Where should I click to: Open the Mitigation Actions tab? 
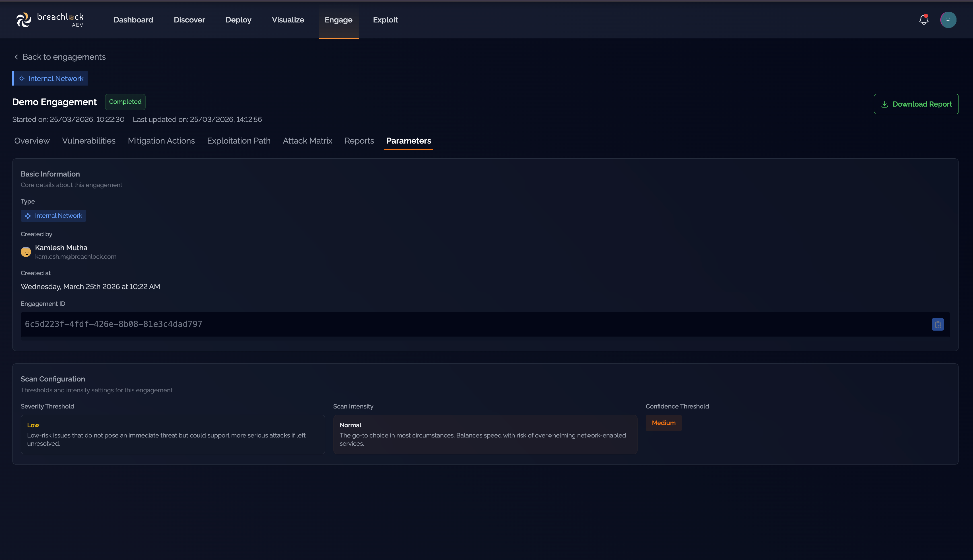[x=161, y=141]
